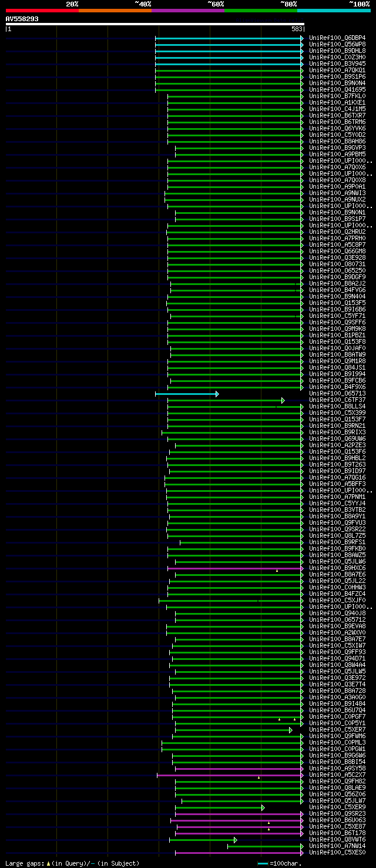Select the UniRef100_B9DGF9 label
376x868 pixels.
337,277
